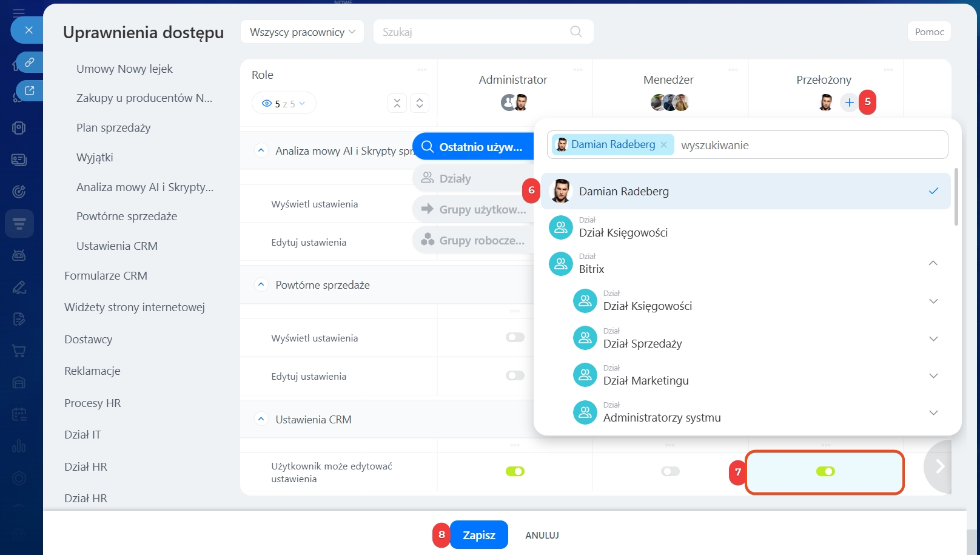This screenshot has height=555, width=980.
Task: Disable Administrator user can edit settings switch
Action: click(x=515, y=471)
